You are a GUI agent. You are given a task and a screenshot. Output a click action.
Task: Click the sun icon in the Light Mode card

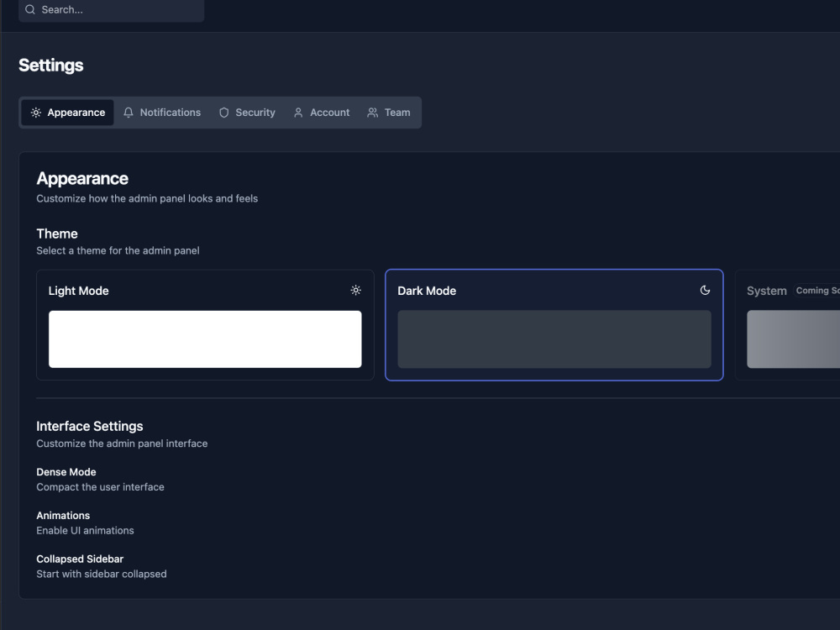pyautogui.click(x=355, y=291)
